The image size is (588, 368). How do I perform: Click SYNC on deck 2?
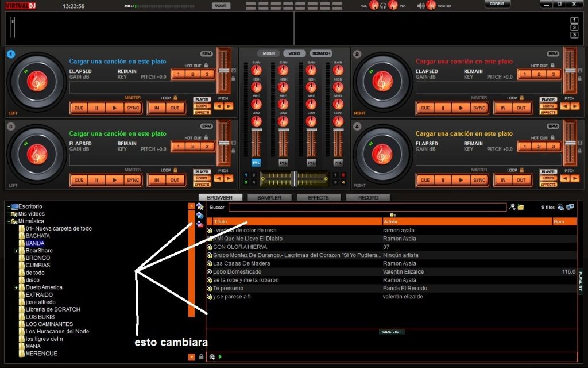coord(479,108)
